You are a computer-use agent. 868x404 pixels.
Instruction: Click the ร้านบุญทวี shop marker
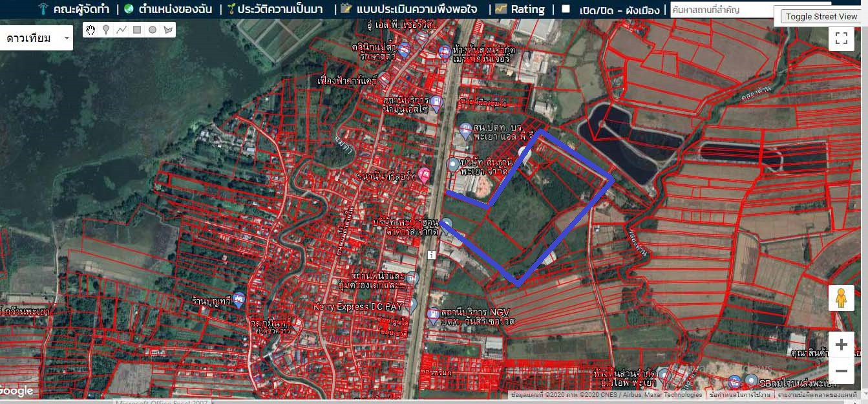239,299
